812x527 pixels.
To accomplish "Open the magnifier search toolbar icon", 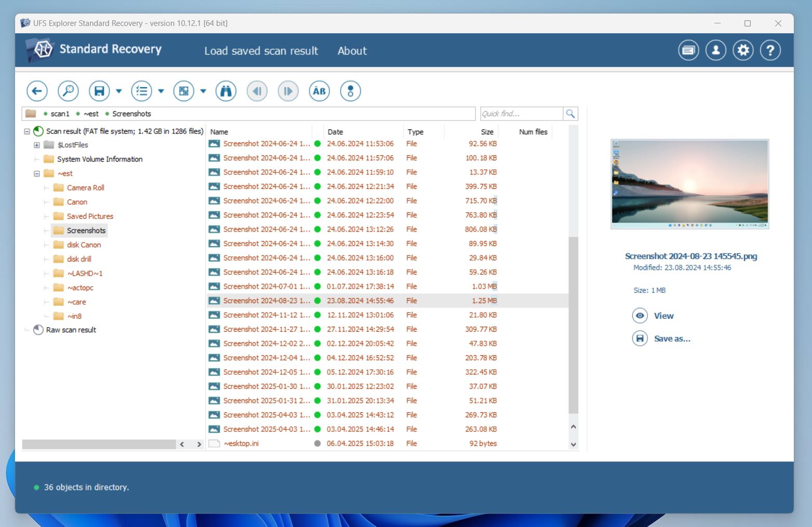I will [68, 91].
